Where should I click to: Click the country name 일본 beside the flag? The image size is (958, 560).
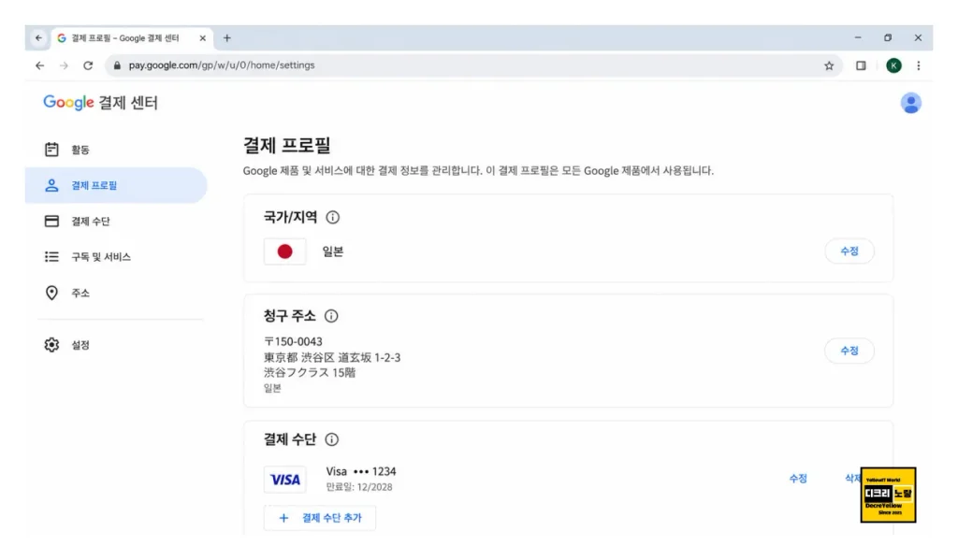pyautogui.click(x=333, y=251)
